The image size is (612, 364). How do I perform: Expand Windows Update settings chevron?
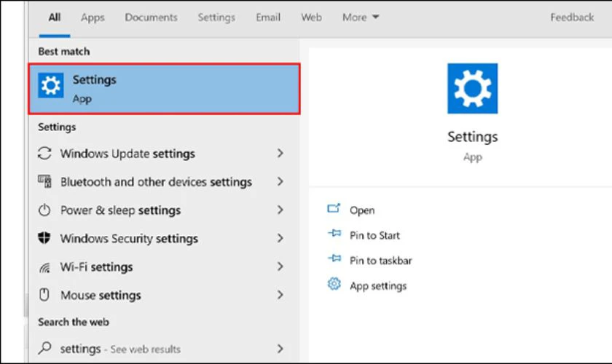point(280,154)
